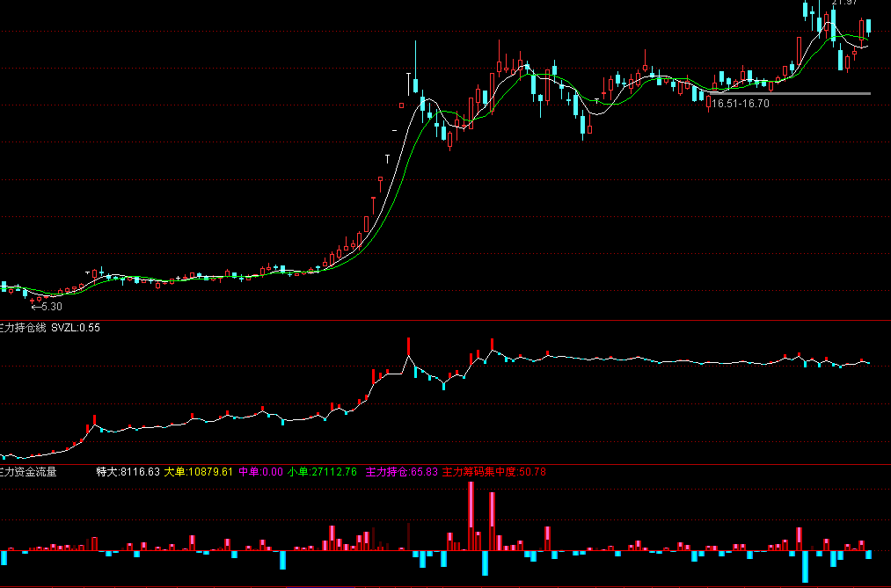Click the tallest red fund flow bar

tap(471, 516)
